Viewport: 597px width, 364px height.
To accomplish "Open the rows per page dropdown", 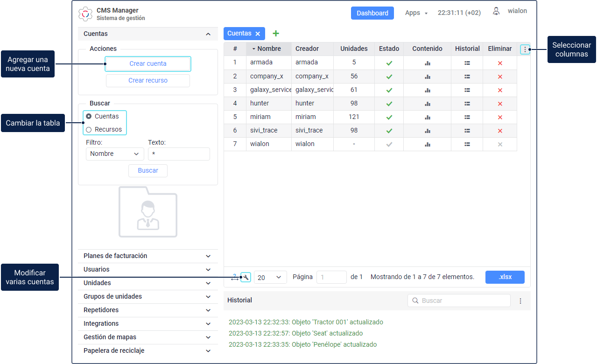I will [x=270, y=277].
